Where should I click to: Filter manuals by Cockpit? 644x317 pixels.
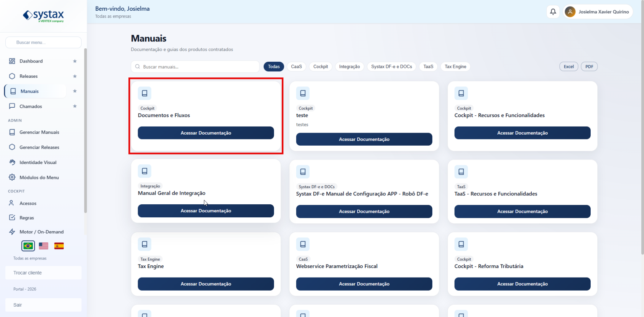[320, 67]
